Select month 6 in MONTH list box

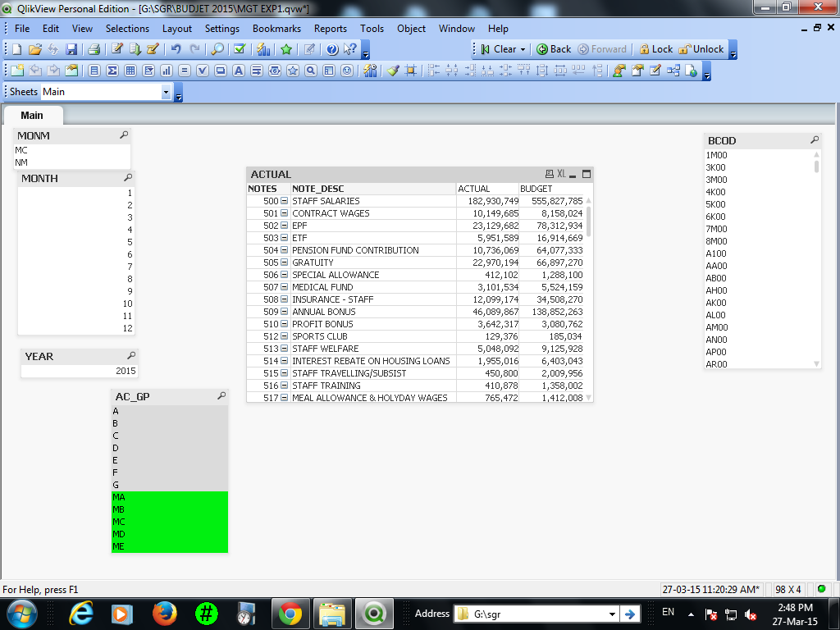tap(76, 254)
